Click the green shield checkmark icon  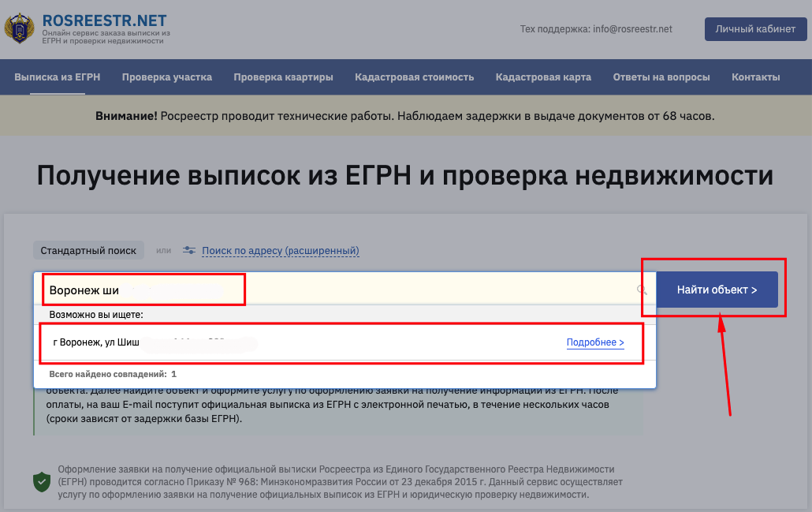(x=42, y=481)
